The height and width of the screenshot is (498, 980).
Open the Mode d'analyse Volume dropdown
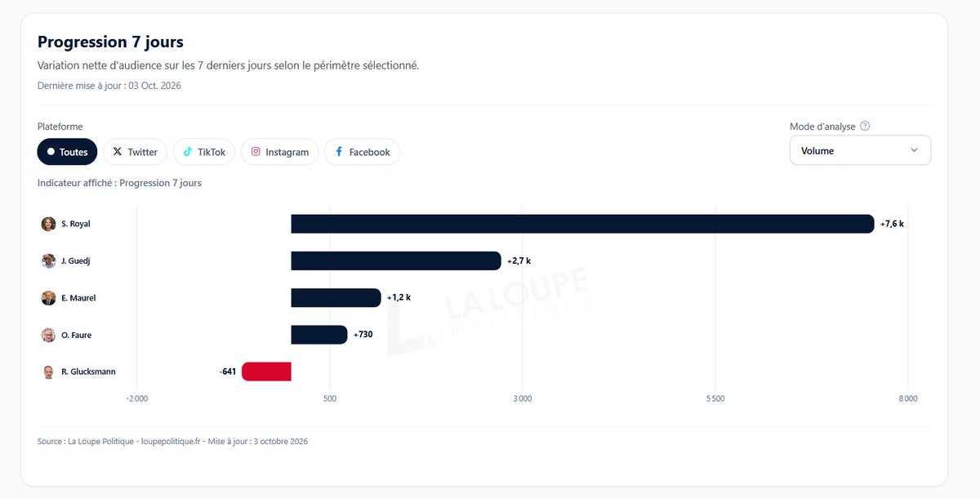860,150
